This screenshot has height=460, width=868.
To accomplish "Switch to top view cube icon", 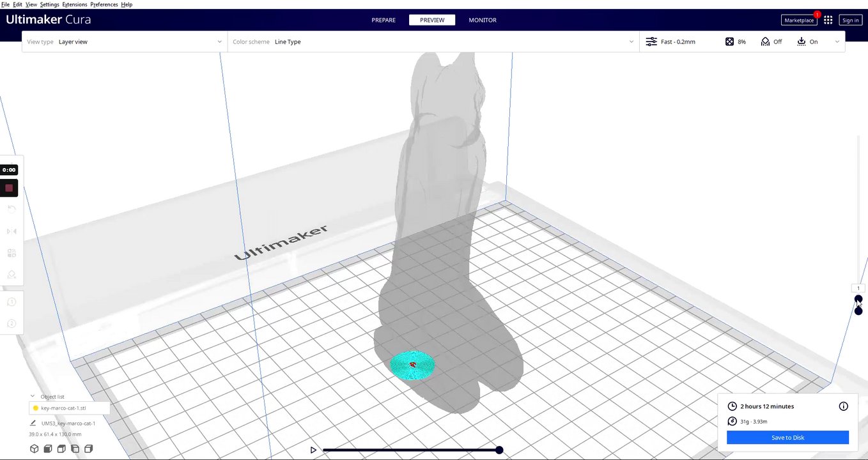I will click(61, 449).
